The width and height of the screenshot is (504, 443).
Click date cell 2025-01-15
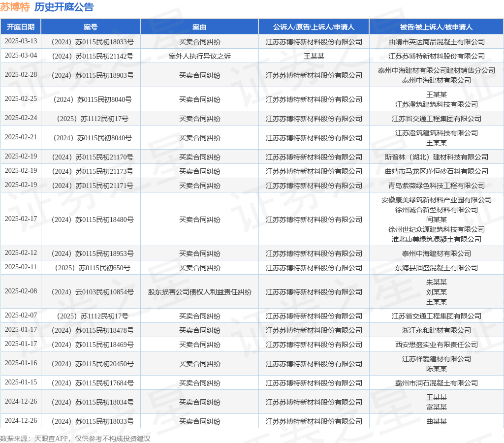21,382
